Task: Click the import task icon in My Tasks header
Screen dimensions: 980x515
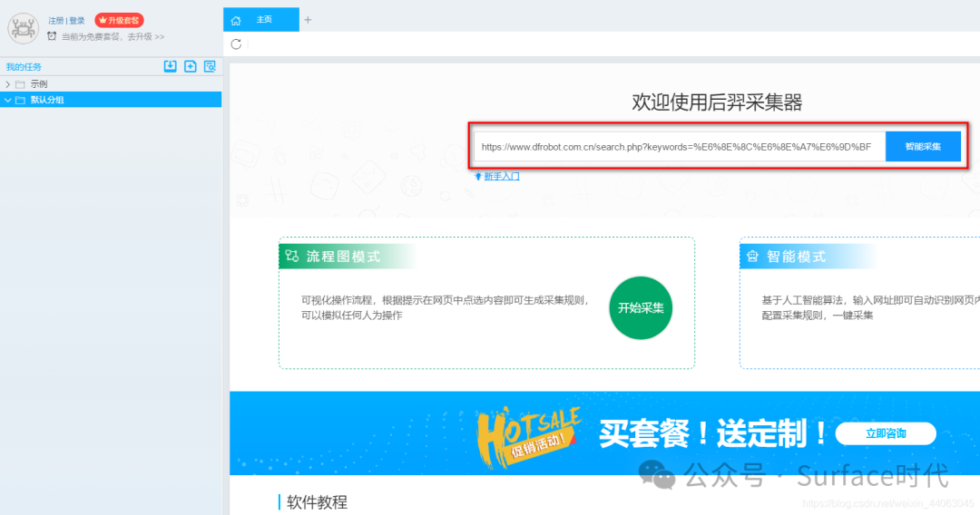Action: [x=170, y=66]
